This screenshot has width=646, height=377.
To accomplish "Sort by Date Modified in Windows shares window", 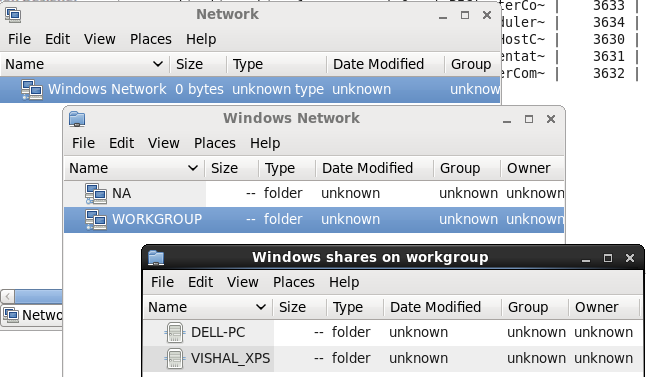I will click(442, 307).
